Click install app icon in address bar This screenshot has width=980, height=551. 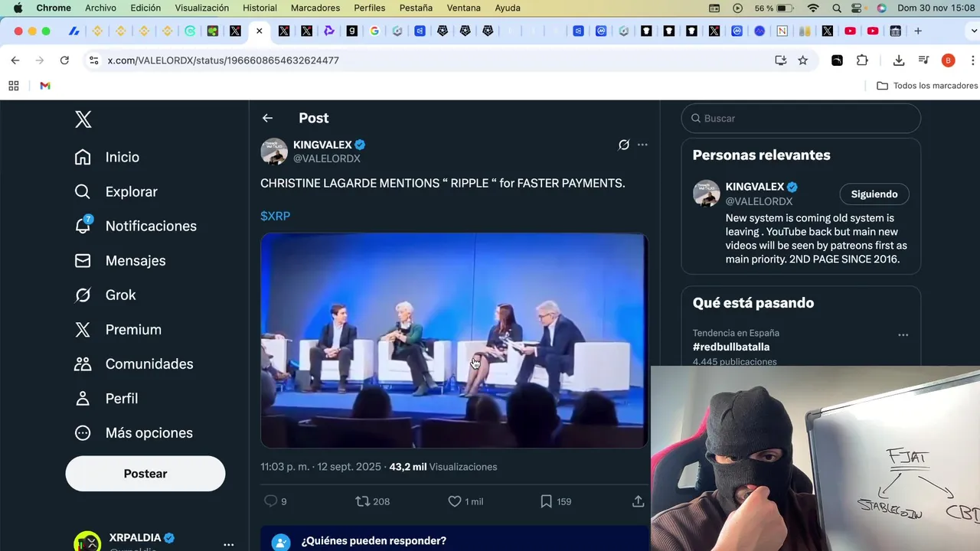coord(781,60)
